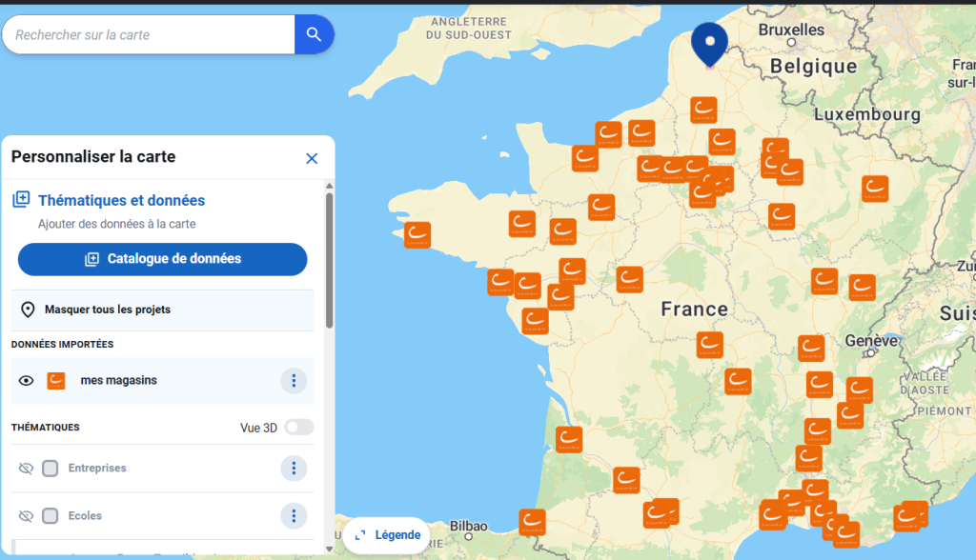Click the panel scrollbar's down arrow

(x=329, y=549)
